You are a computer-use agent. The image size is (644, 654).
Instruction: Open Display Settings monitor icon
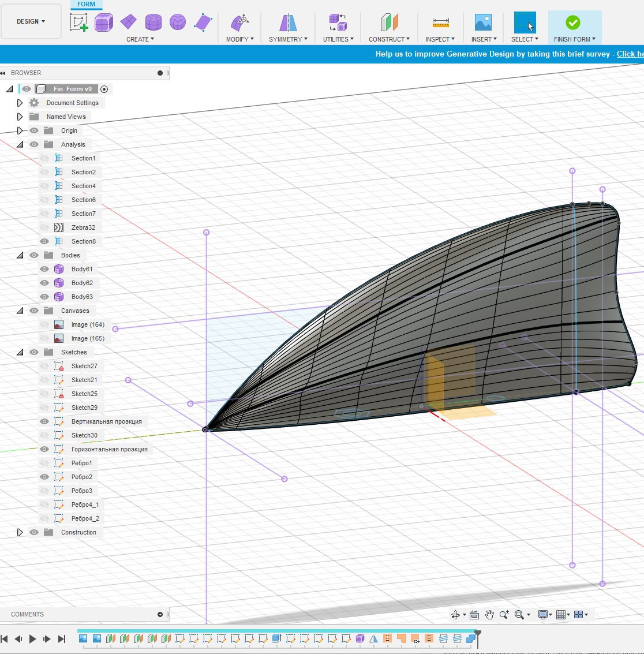coord(542,614)
